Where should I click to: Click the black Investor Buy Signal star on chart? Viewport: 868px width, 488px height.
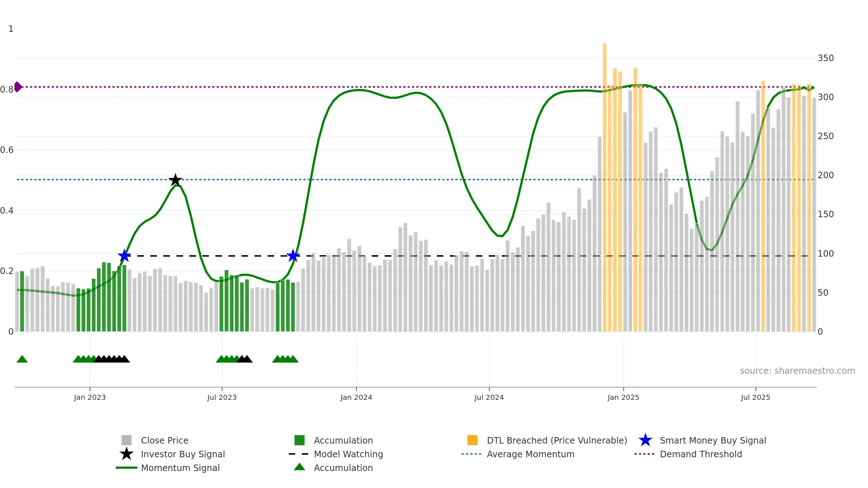click(175, 180)
